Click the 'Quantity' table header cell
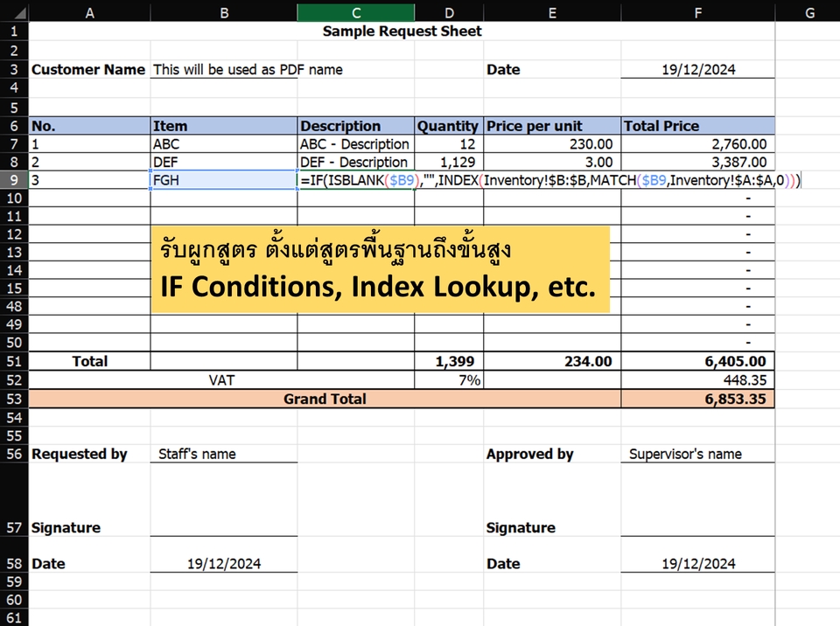The image size is (840, 626). click(x=449, y=126)
